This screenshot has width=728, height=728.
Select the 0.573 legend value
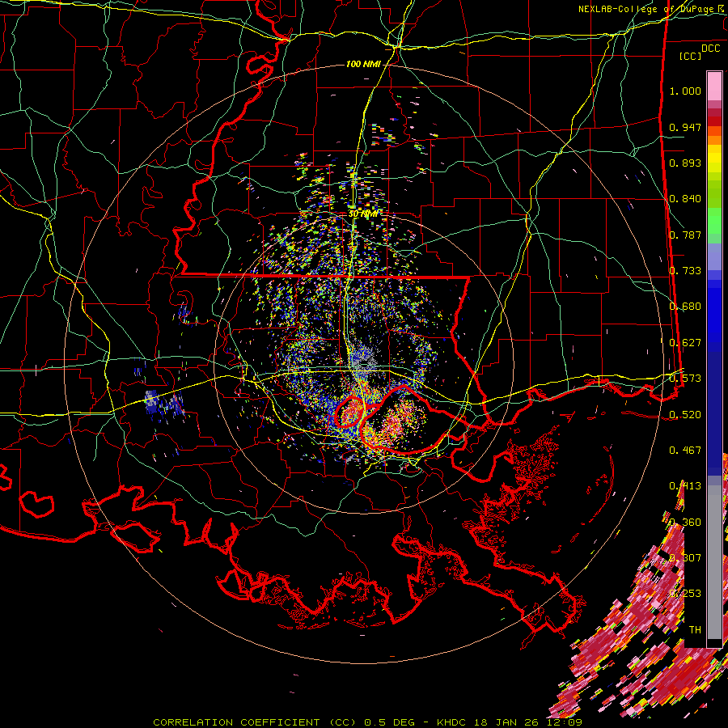[x=685, y=379]
